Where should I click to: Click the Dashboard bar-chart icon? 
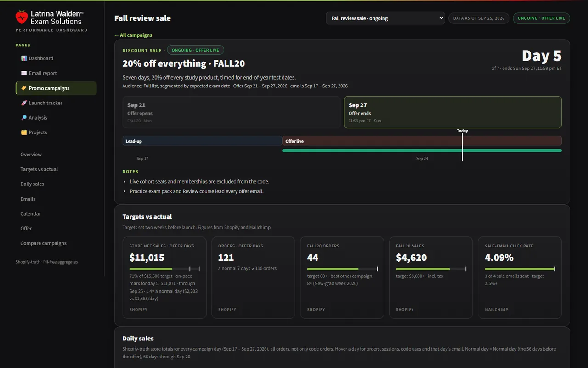click(x=24, y=58)
